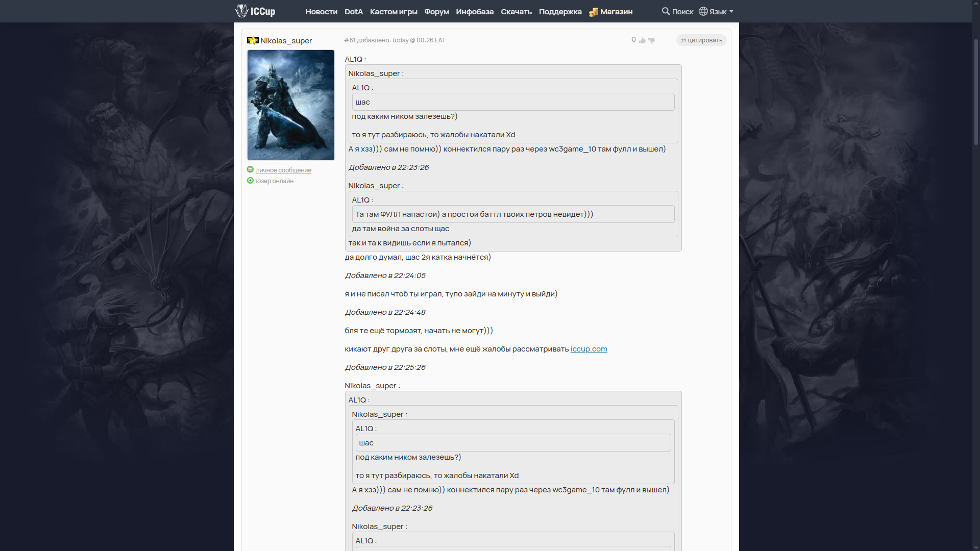Click the globe language icon
The width and height of the screenshot is (980, 551).
pos(703,11)
